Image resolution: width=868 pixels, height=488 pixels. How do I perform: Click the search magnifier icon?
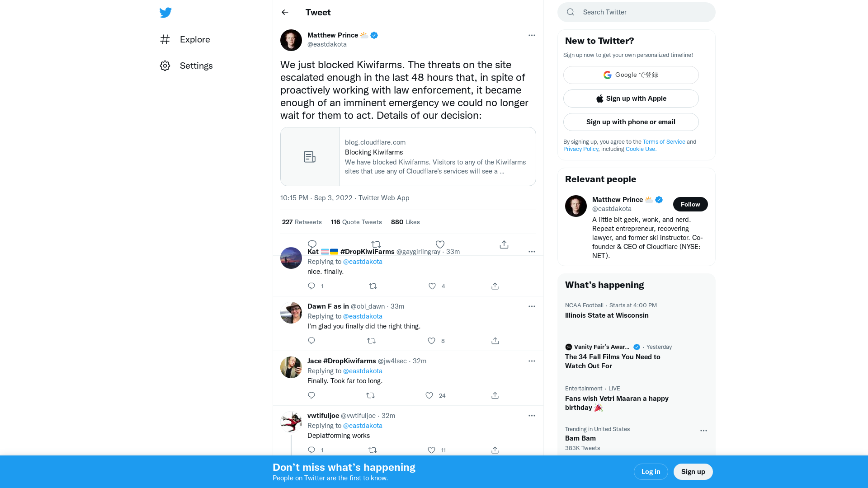tap(570, 12)
